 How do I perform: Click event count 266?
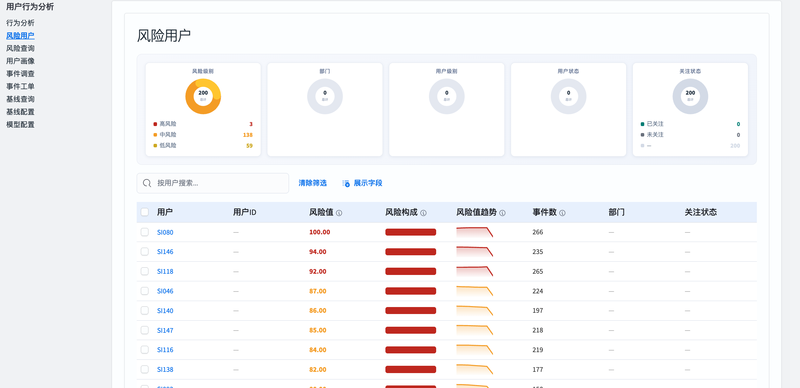(538, 232)
